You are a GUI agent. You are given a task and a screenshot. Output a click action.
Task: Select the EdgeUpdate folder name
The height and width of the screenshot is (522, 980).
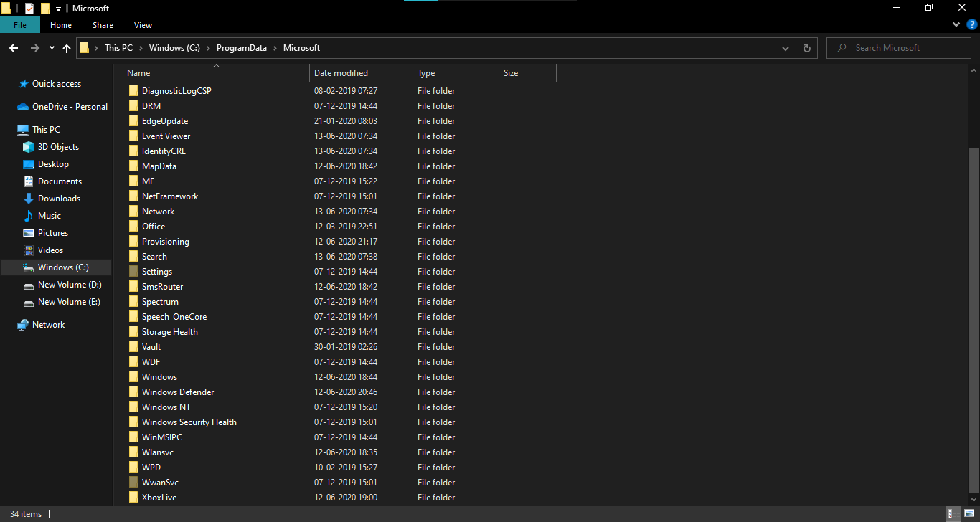pos(165,121)
